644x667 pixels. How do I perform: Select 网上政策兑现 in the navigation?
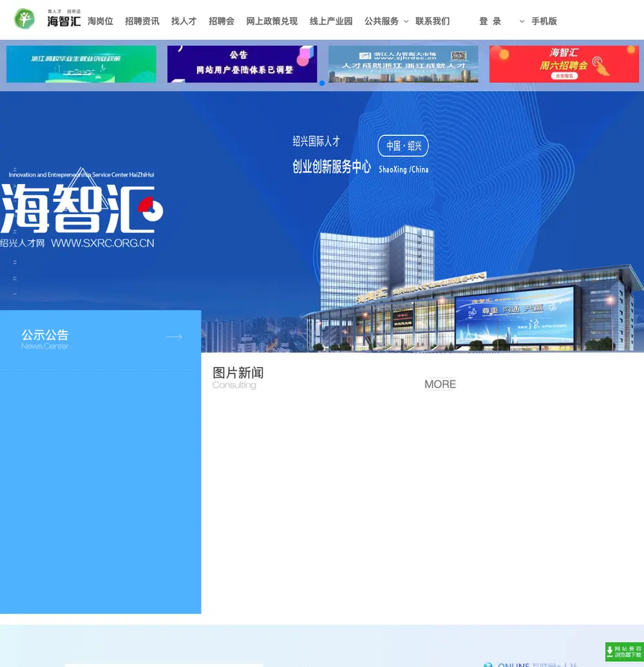click(x=272, y=21)
